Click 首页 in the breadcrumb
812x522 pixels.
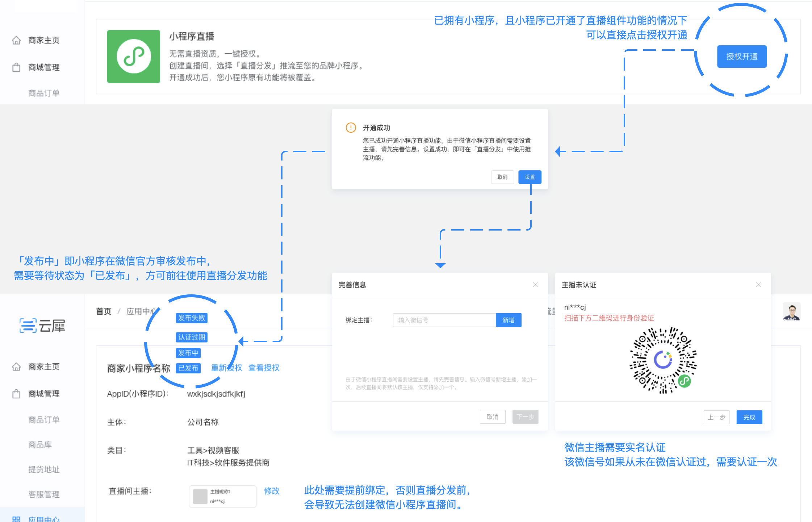(104, 311)
